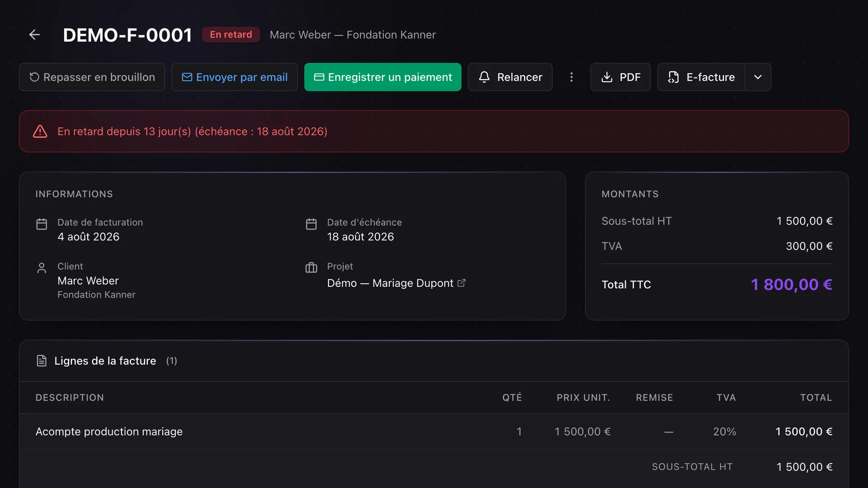The image size is (868, 488).
Task: Click the person icon beside Client
Action: (x=42, y=268)
